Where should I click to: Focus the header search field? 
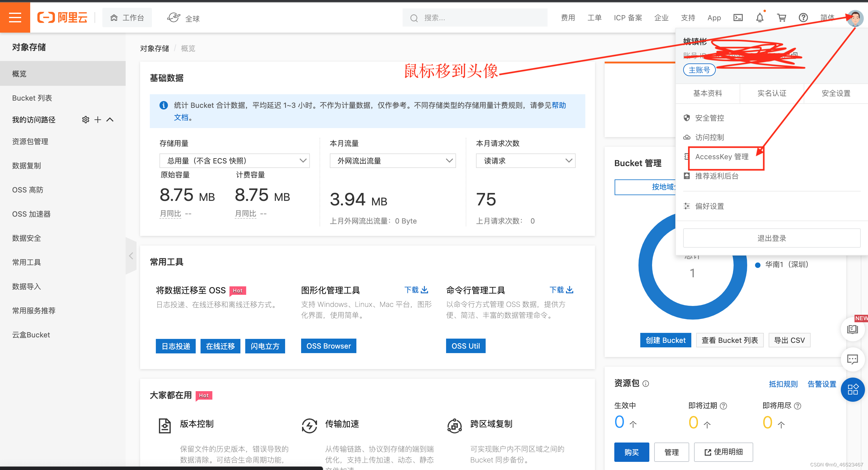[x=475, y=18]
